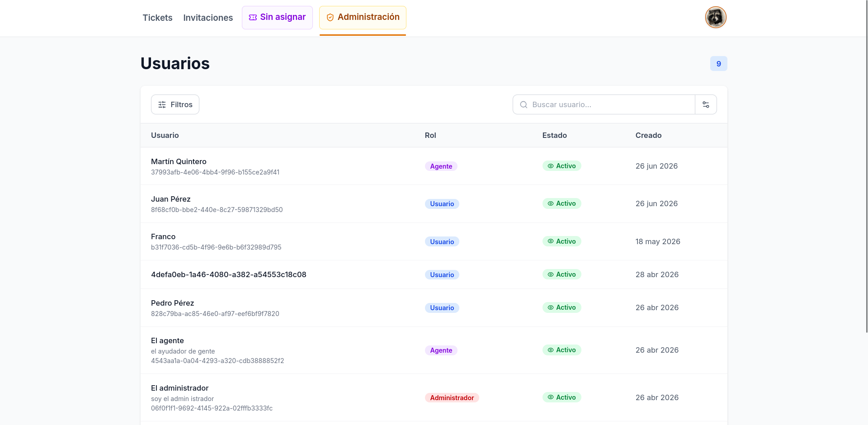The image size is (868, 425).
Task: Sort by the Rol column header
Action: pyautogui.click(x=430, y=135)
